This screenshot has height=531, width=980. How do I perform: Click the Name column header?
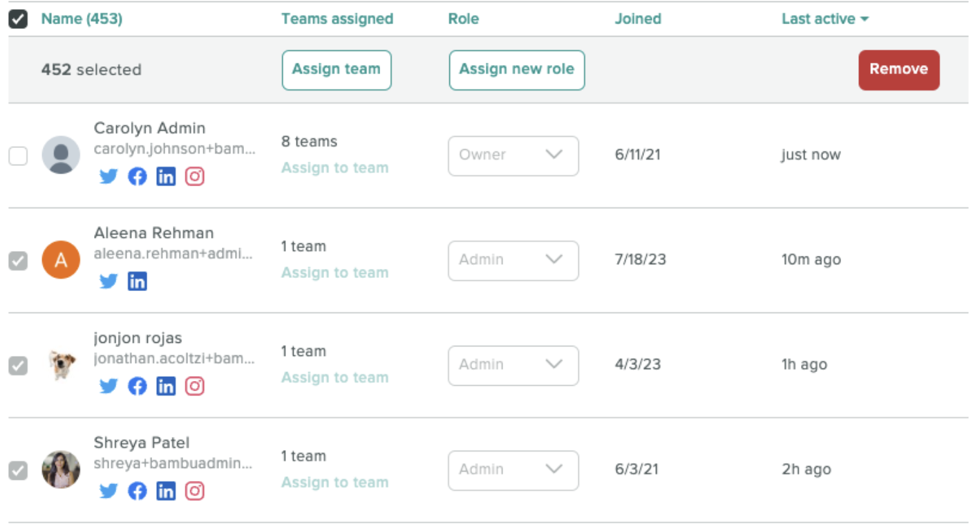(x=83, y=19)
